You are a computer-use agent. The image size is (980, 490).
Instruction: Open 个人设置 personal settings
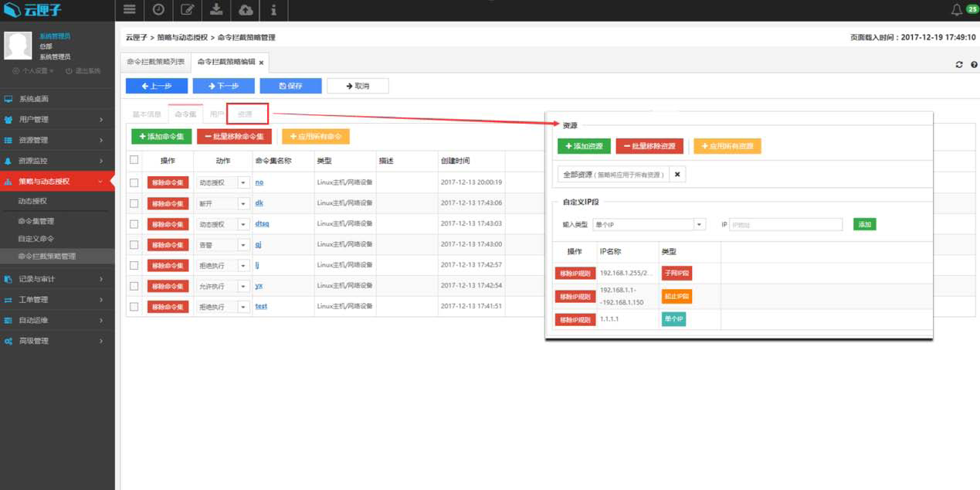tap(32, 70)
